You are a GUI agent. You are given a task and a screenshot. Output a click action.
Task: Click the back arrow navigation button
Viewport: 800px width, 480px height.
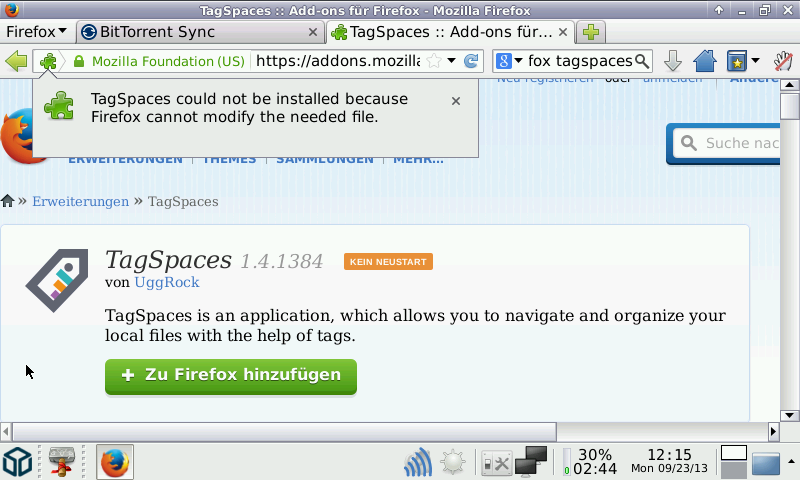pyautogui.click(x=17, y=61)
